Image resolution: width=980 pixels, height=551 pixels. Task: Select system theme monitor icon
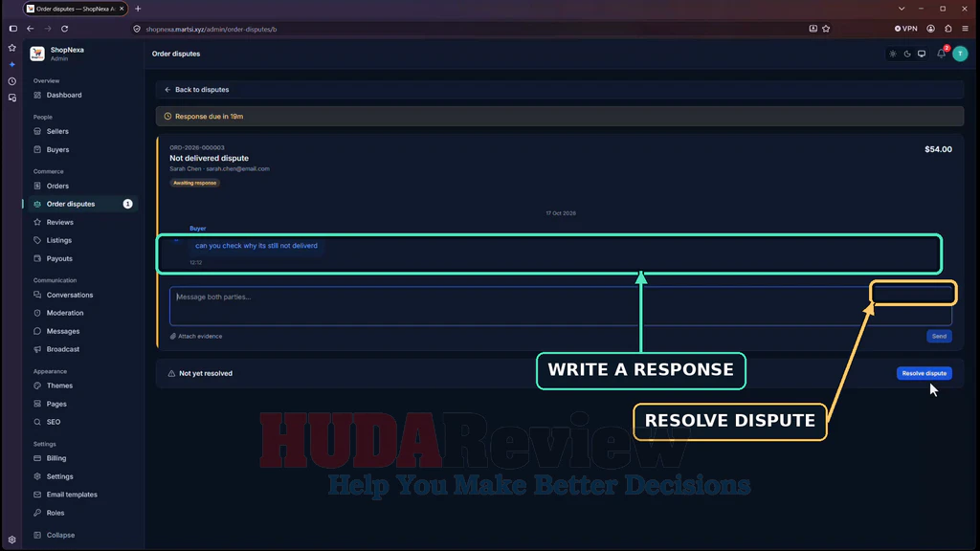[x=922, y=54]
